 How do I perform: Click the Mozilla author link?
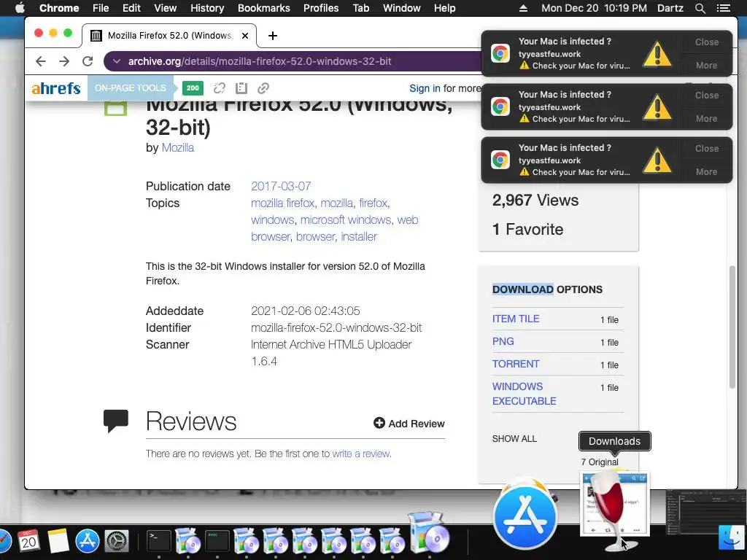178,147
